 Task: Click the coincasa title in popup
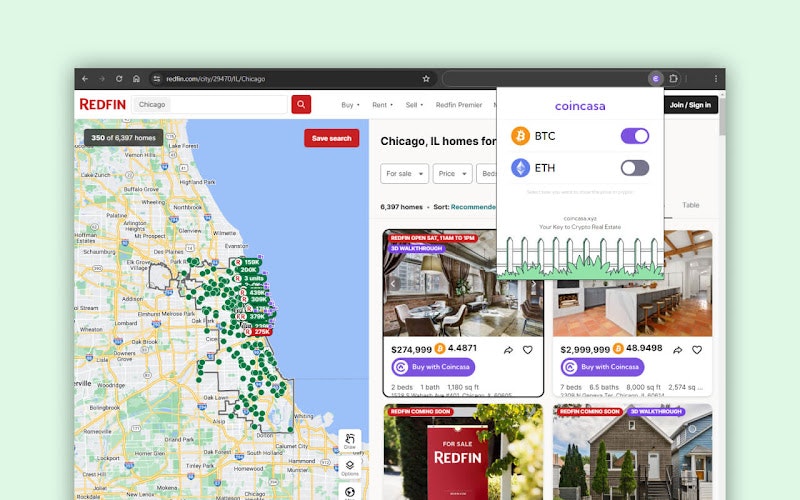click(580, 106)
